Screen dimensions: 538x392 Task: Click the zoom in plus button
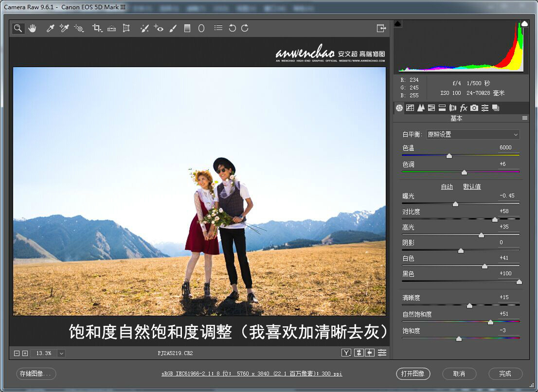coord(25,353)
